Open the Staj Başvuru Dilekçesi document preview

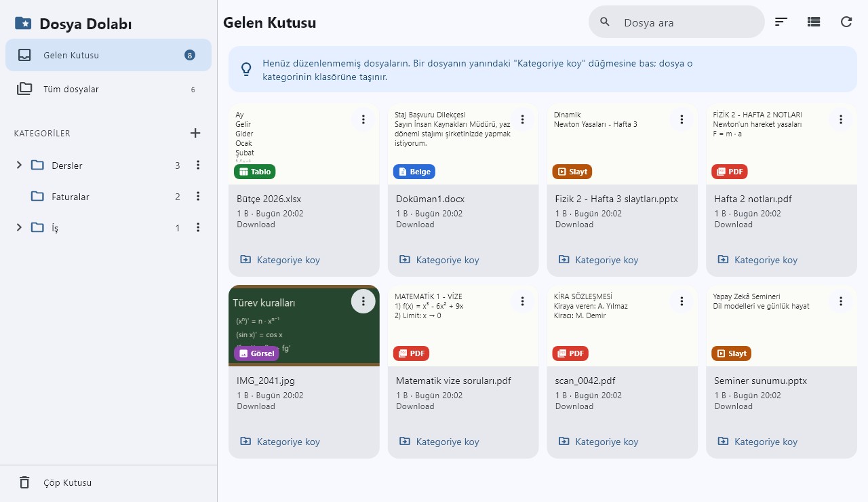(x=463, y=144)
